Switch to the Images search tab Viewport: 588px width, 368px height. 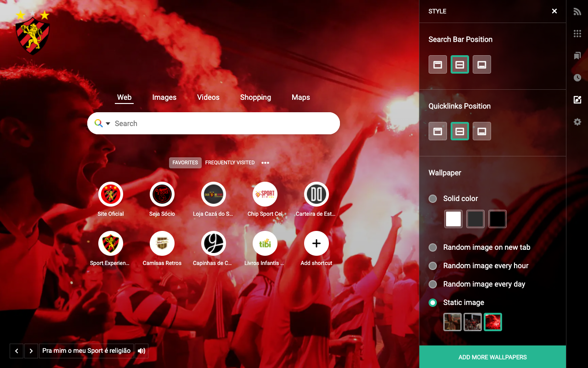pos(164,97)
